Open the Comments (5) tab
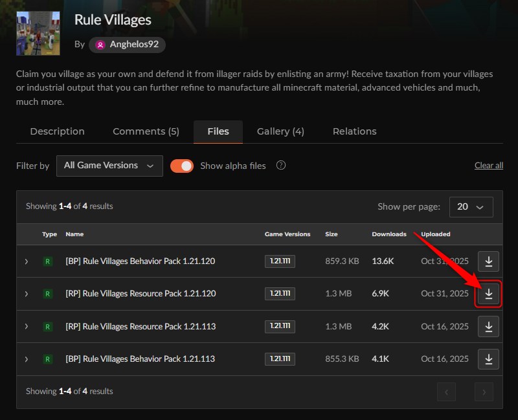 click(x=146, y=131)
